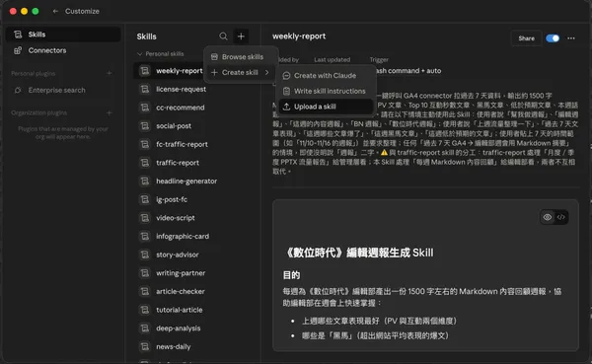Select the news-daily skill
This screenshot has width=592, height=364.
(193, 346)
